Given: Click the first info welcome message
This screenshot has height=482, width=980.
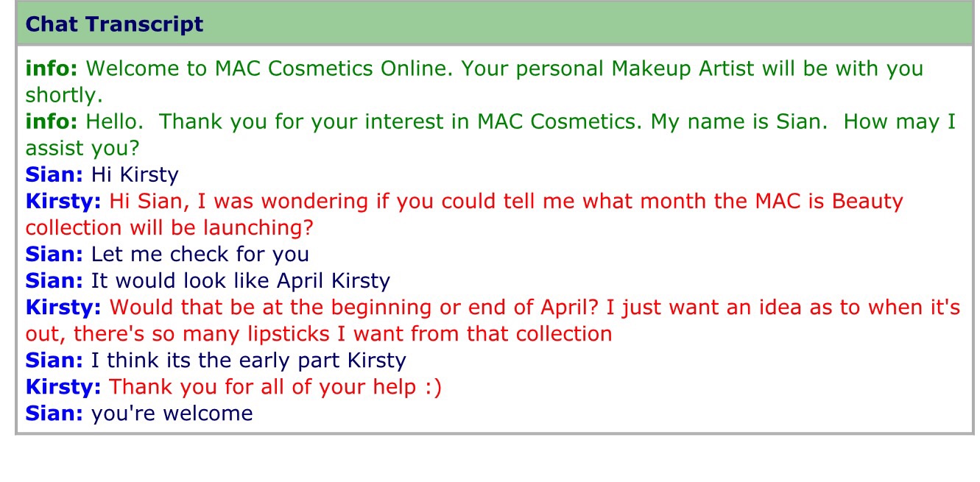Looking at the screenshot, I should coord(474,82).
